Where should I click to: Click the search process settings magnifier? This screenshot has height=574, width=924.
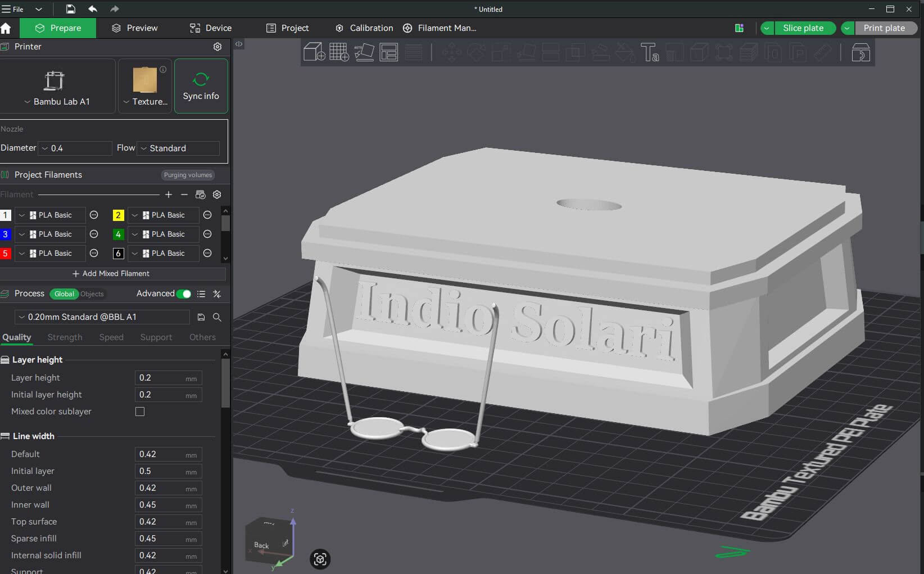[217, 317]
